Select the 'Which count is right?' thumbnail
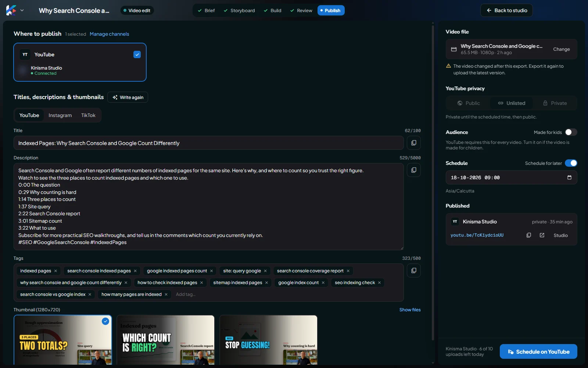588x368 pixels. click(x=165, y=340)
